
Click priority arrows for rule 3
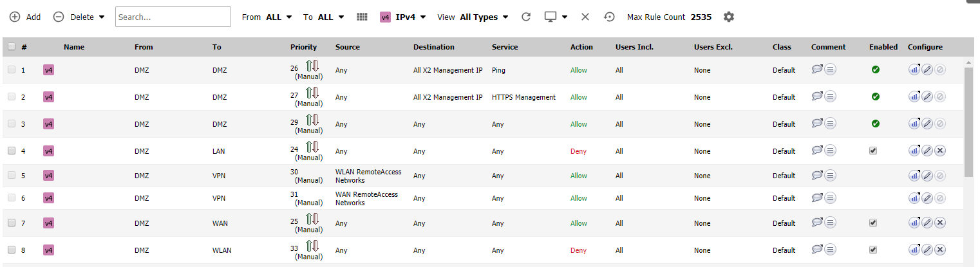tap(312, 118)
